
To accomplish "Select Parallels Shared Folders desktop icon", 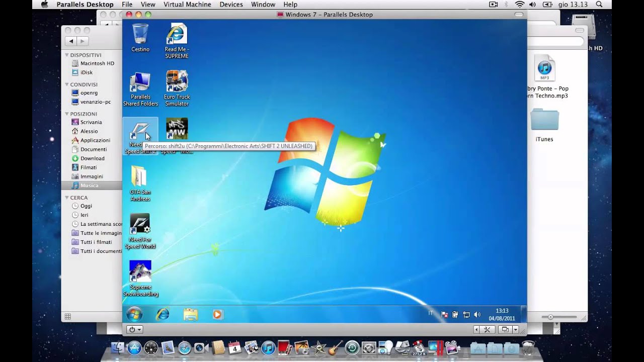I will [140, 89].
